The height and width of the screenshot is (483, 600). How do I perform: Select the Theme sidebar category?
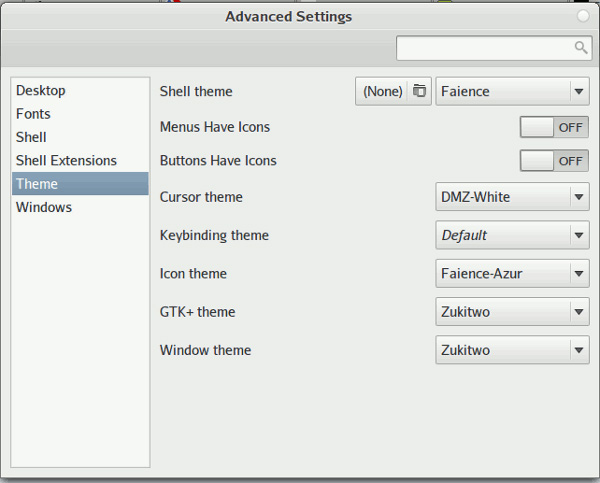[37, 184]
